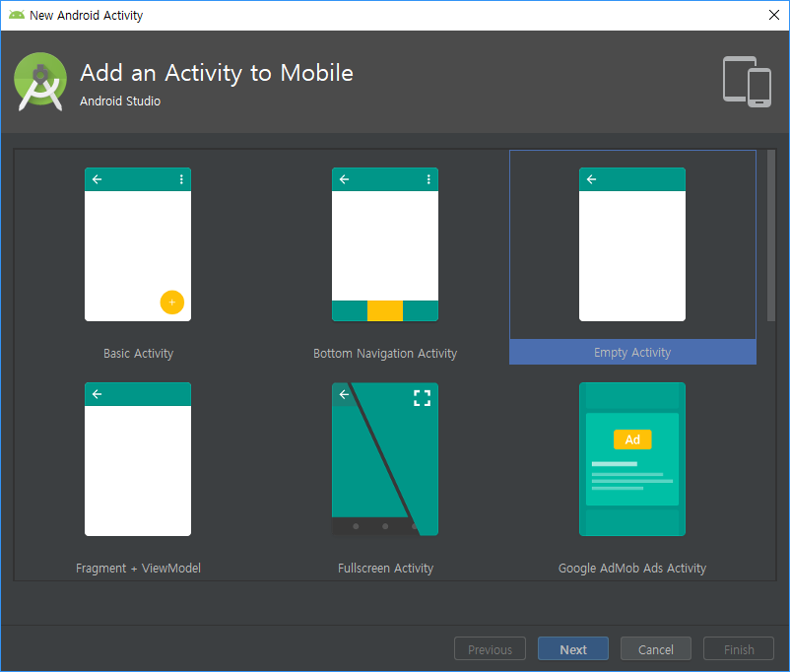Image resolution: width=790 pixels, height=672 pixels.
Task: Click the disabled Previous button
Action: (x=490, y=649)
